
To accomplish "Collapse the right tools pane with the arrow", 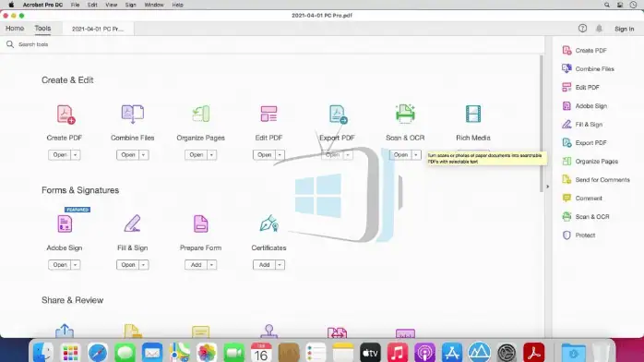I will [x=547, y=187].
